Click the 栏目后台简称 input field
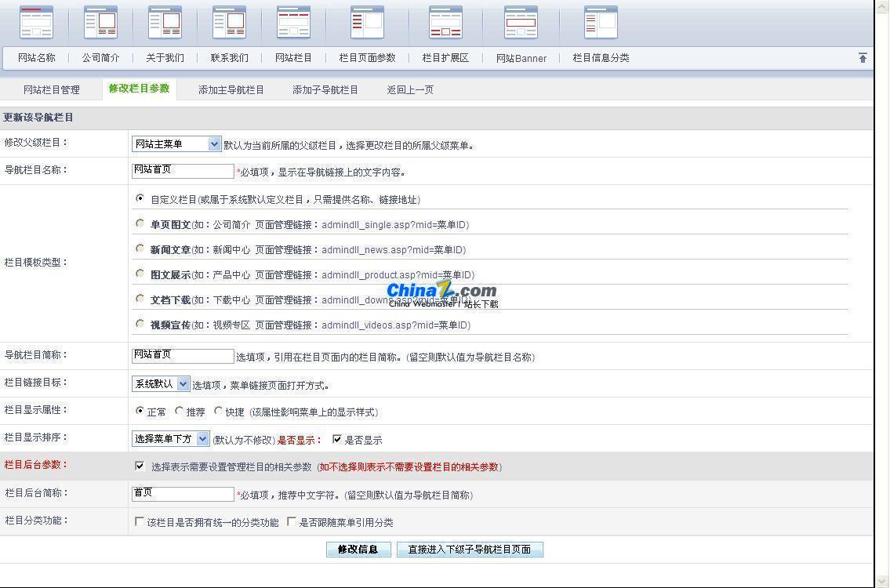 pyautogui.click(x=183, y=494)
